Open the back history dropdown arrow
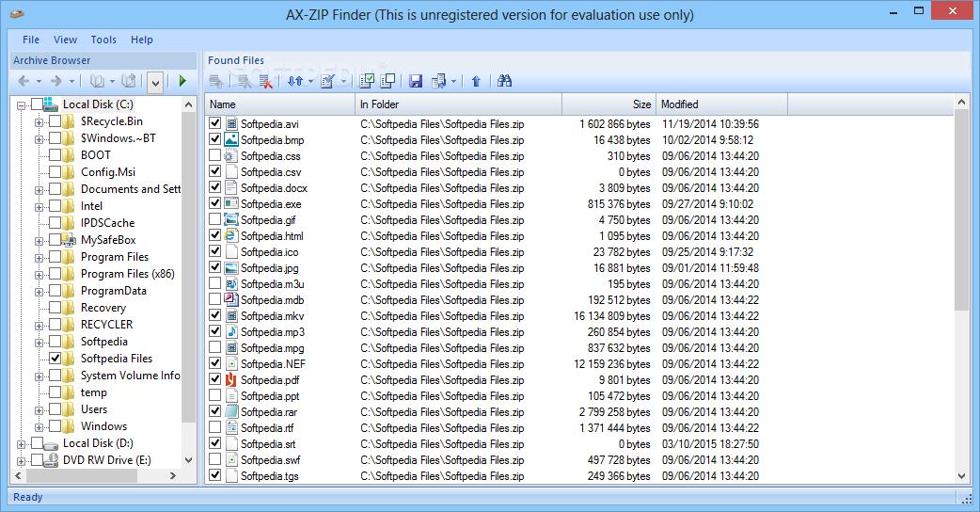The height and width of the screenshot is (512, 980). coord(39,81)
